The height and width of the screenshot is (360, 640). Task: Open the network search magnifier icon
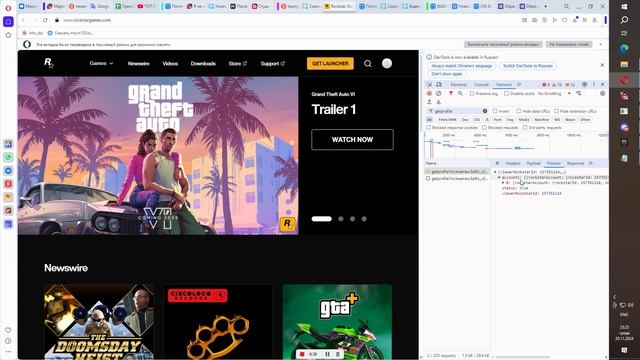pos(460,93)
